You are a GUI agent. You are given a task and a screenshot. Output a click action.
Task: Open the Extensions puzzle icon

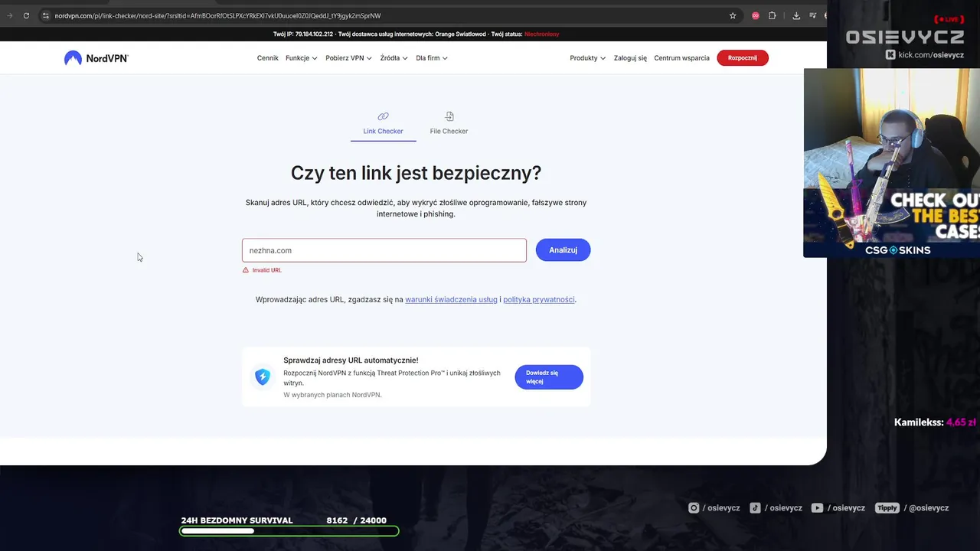click(772, 15)
